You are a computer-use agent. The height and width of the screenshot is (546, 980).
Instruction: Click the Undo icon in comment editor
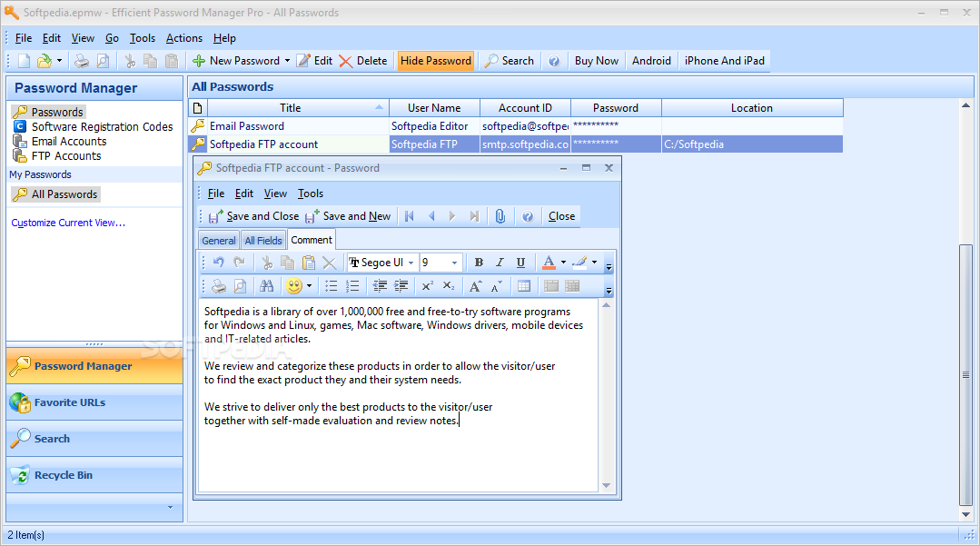pyautogui.click(x=218, y=263)
